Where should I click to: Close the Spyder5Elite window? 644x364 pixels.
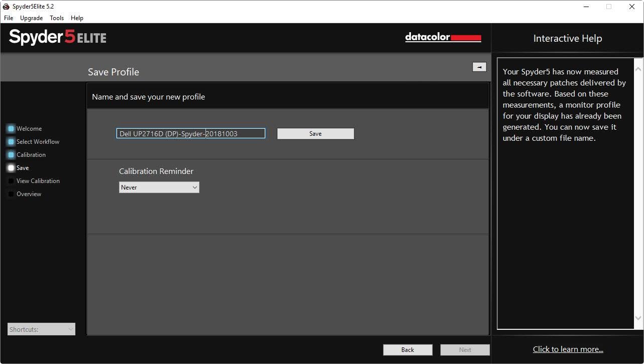tap(632, 7)
